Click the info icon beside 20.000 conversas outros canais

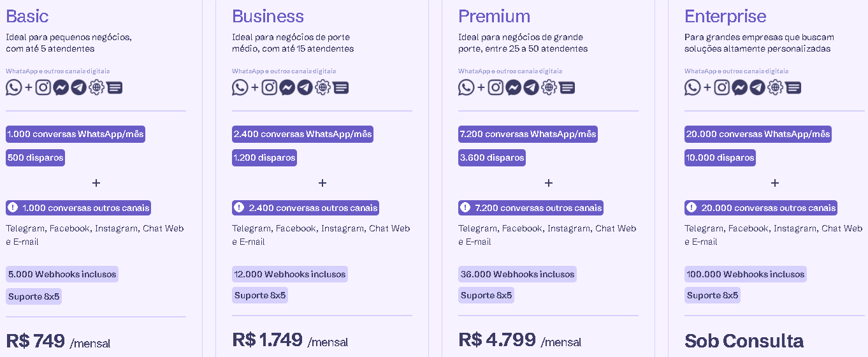click(691, 207)
